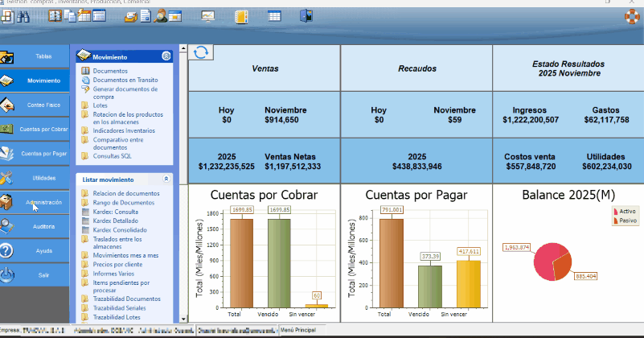Click the movement panel vertical scrollbar
The width and height of the screenshot is (644, 338).
coord(182,185)
